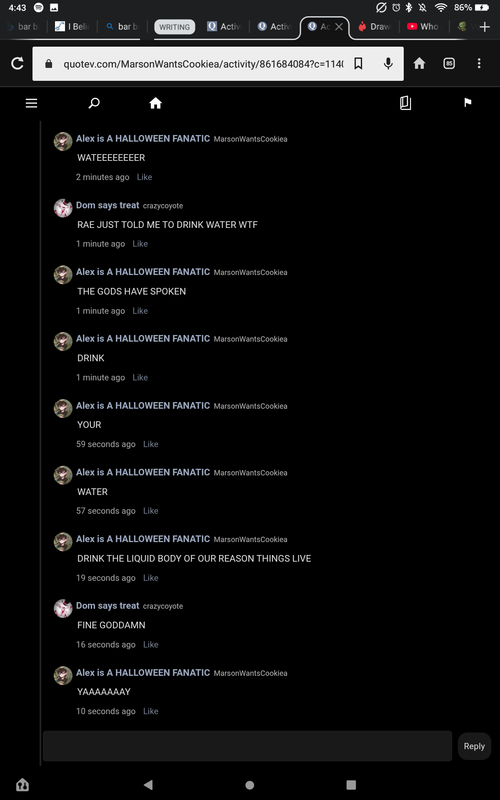Viewport: 500px width, 800px height.
Task: Switch to the WRITING tab group
Action: [x=174, y=27]
